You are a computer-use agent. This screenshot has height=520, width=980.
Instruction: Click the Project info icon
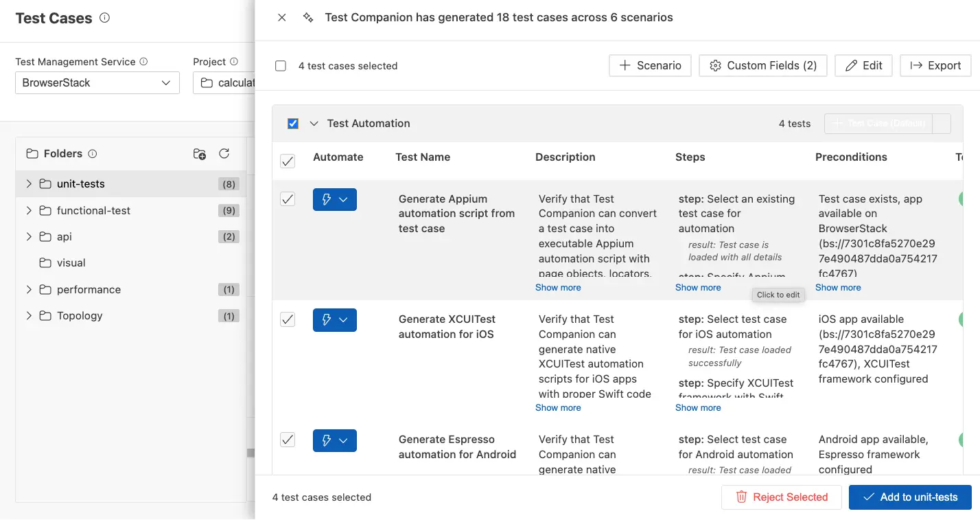233,61
